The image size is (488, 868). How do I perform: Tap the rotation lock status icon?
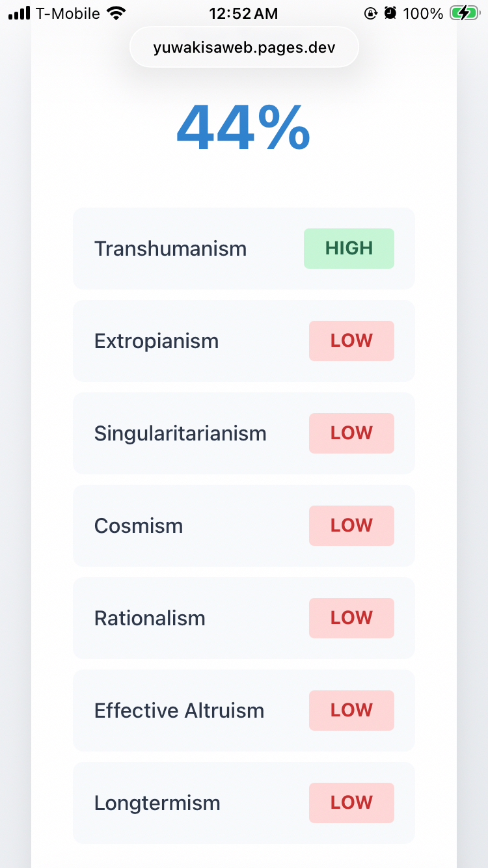point(370,13)
